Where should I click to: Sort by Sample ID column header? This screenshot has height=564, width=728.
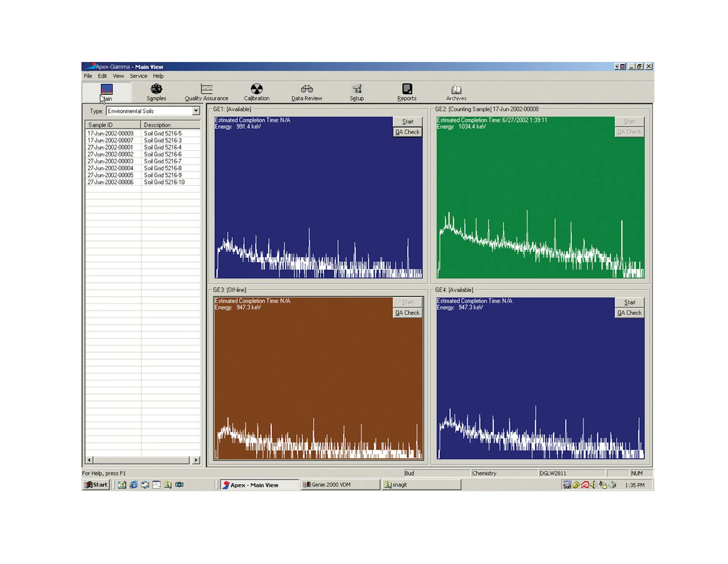[113, 125]
